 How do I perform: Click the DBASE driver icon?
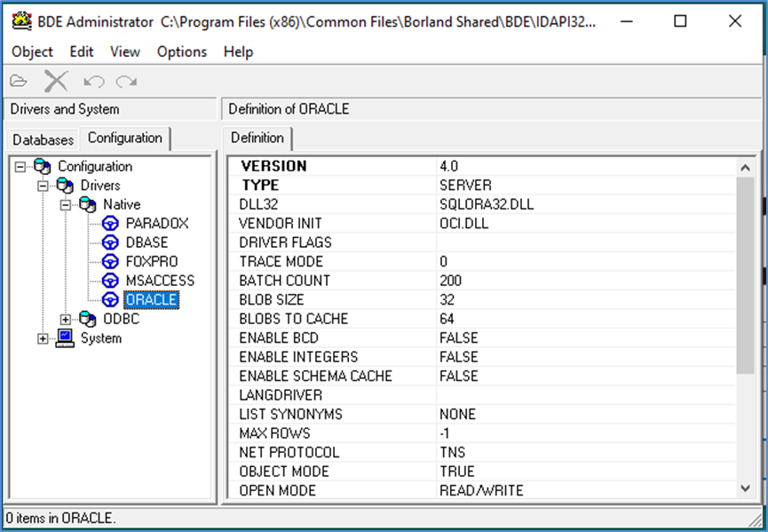[110, 243]
